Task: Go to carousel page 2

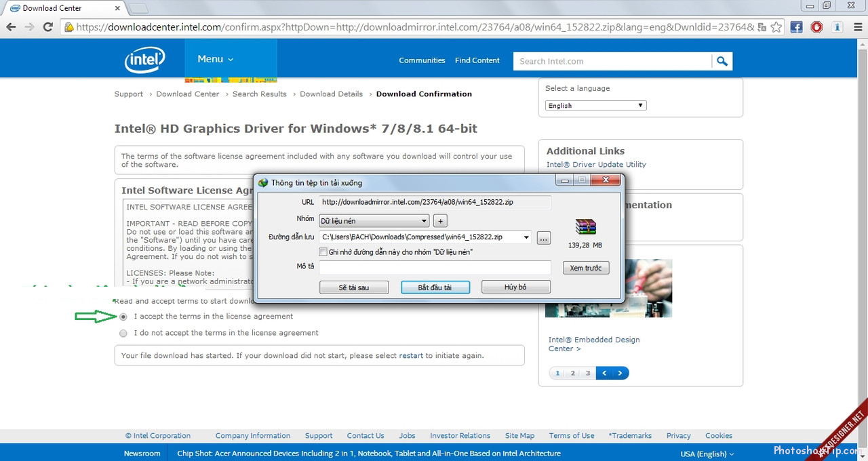Action: (x=573, y=374)
